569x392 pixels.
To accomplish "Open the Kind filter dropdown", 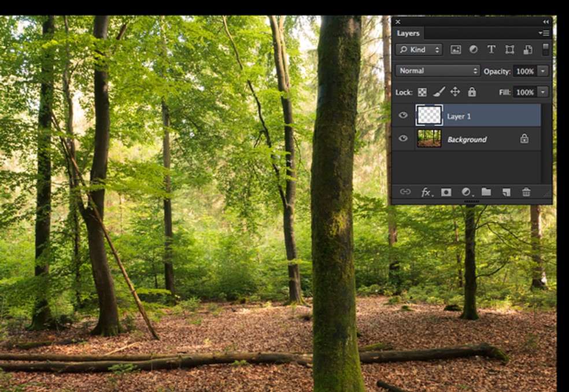I will coord(418,50).
